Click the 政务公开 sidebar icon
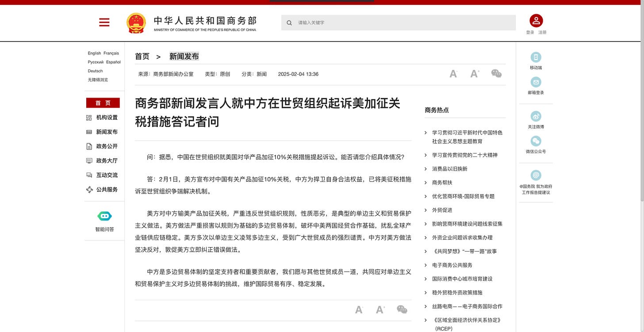Image resolution: width=644 pixels, height=332 pixels. click(x=89, y=146)
